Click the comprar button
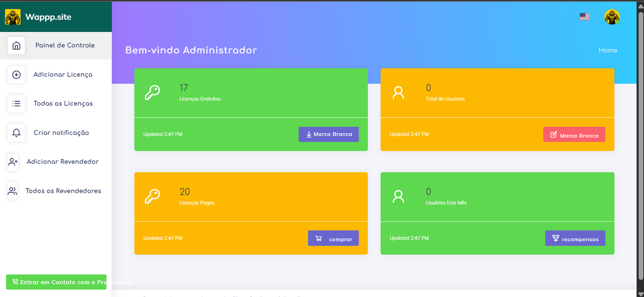Viewport: 644px width, 297px height. (x=333, y=238)
